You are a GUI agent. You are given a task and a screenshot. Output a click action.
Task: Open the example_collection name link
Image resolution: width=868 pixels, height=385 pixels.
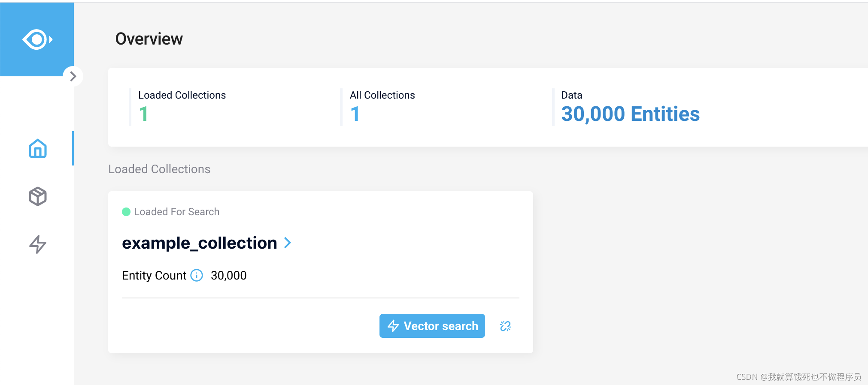(x=199, y=243)
